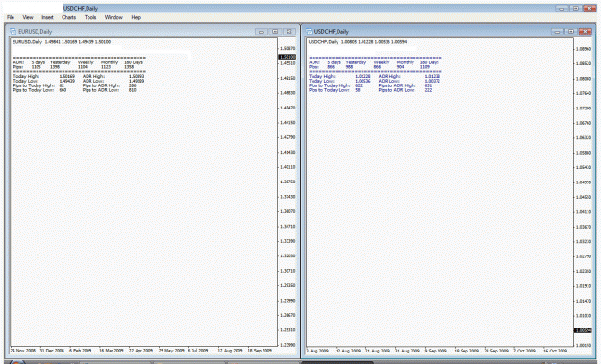The image size is (601, 364).
Task: Close the main application window
Action: [589, 8]
